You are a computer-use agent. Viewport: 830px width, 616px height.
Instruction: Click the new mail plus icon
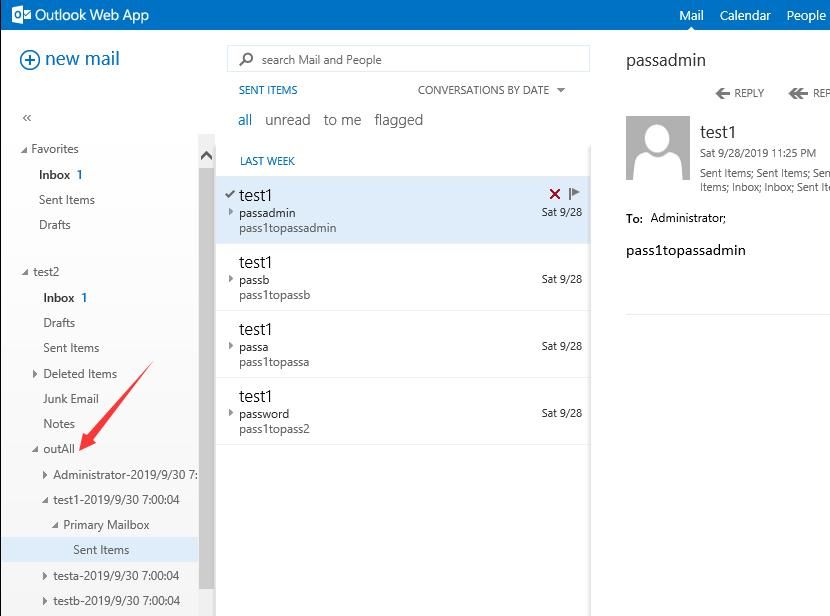coord(30,60)
